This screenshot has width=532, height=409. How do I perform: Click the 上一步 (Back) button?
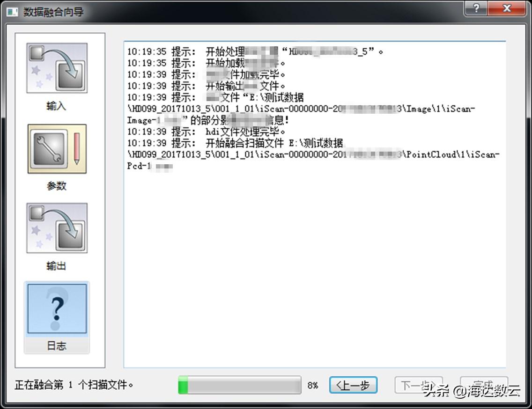coord(353,385)
